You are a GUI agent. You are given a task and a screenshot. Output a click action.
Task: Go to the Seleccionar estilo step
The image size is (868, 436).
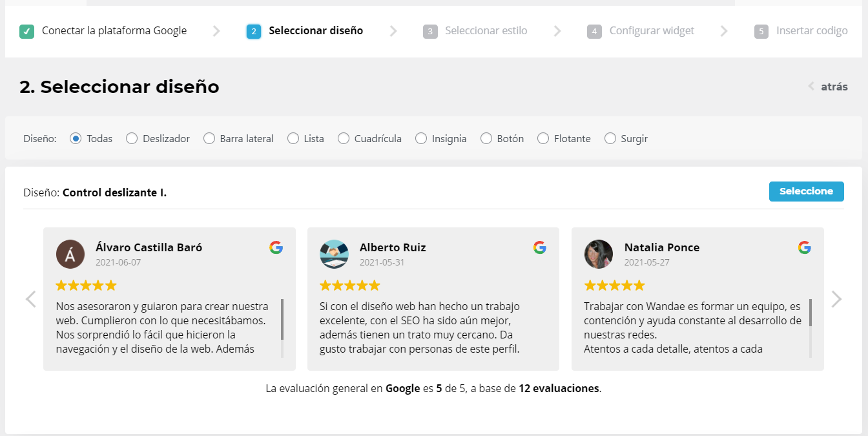[x=486, y=31]
